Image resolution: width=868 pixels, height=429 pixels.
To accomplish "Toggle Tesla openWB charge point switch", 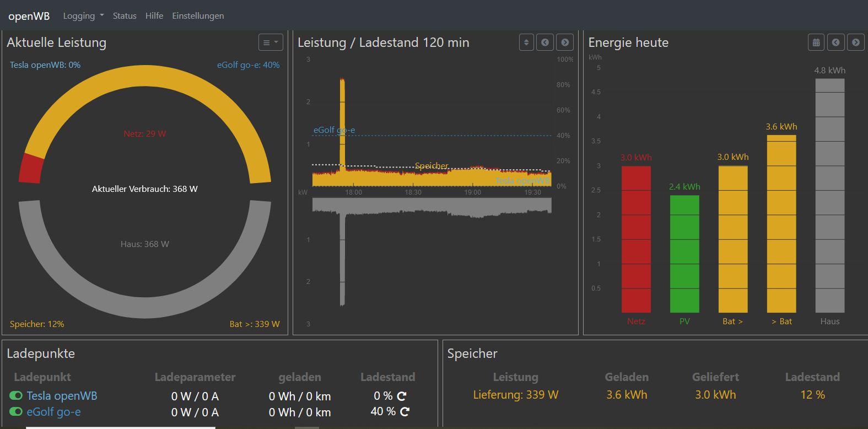I will [16, 395].
